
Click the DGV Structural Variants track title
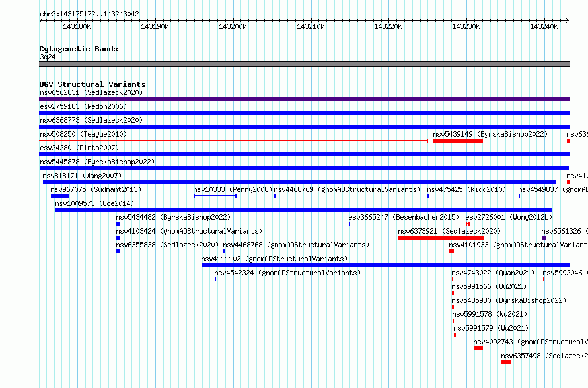pos(92,84)
